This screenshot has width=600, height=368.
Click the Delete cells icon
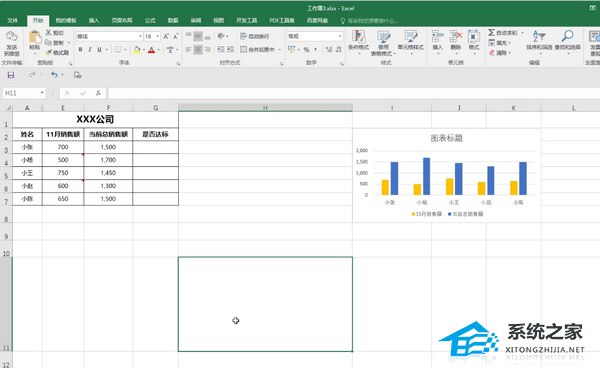[x=455, y=37]
